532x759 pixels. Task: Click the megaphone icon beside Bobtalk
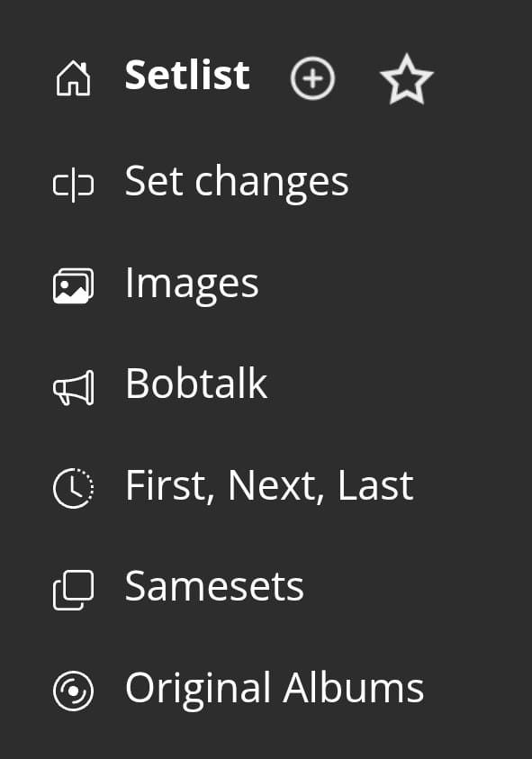74,385
